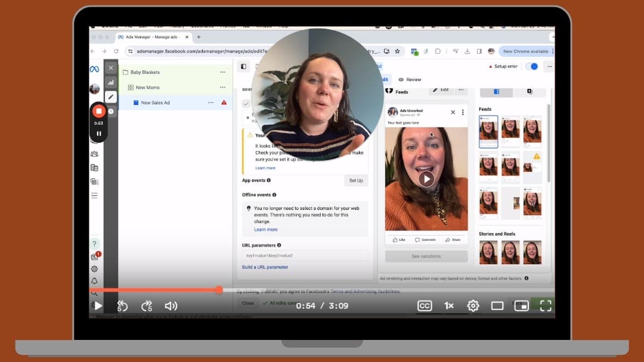Open the New Sales Ad options menu
The height and width of the screenshot is (362, 644).
(x=210, y=103)
